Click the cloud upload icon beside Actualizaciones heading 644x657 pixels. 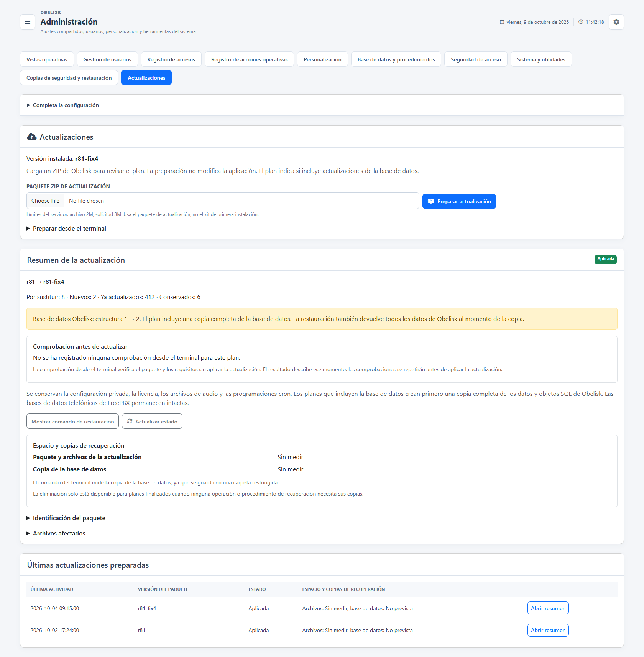pyautogui.click(x=32, y=137)
